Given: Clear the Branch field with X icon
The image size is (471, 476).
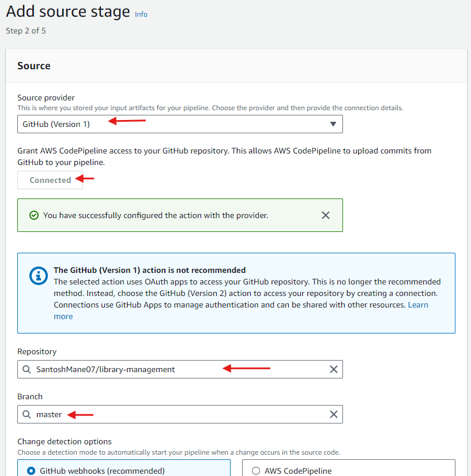Looking at the screenshot, I should [334, 414].
